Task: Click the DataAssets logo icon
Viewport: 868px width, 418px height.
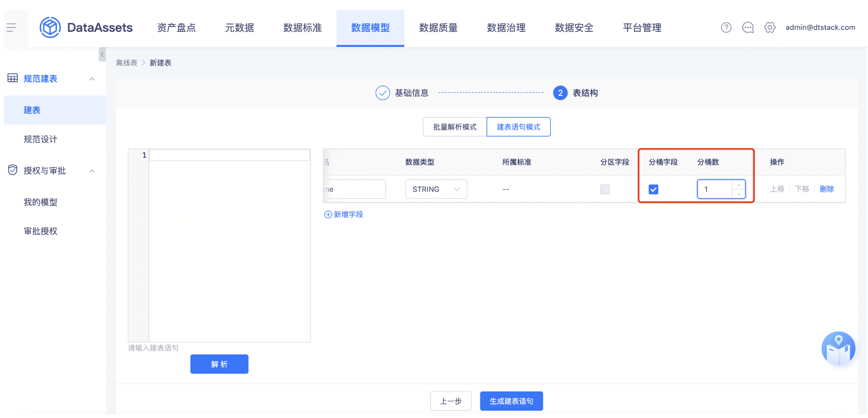Action: [51, 27]
